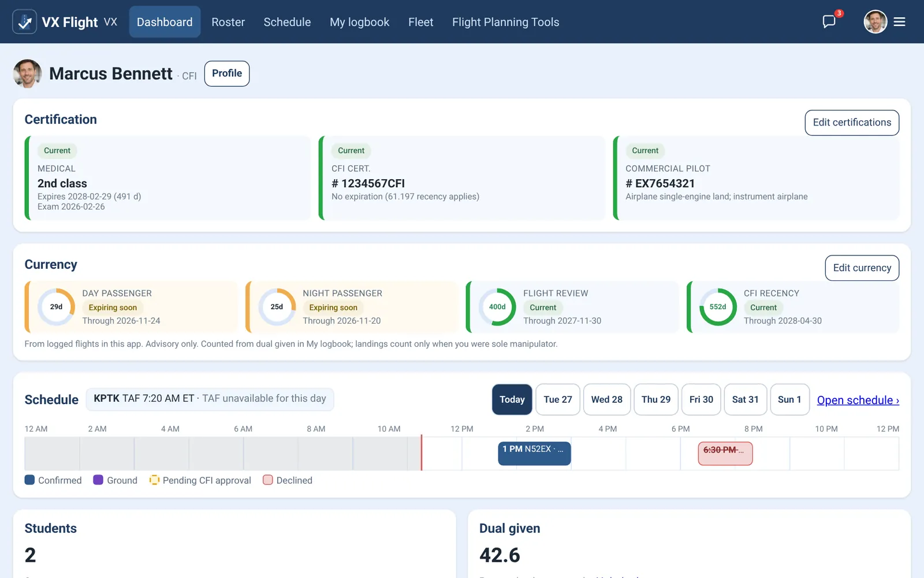Select Sun 1 in the schedule
The height and width of the screenshot is (578, 924).
tap(789, 399)
